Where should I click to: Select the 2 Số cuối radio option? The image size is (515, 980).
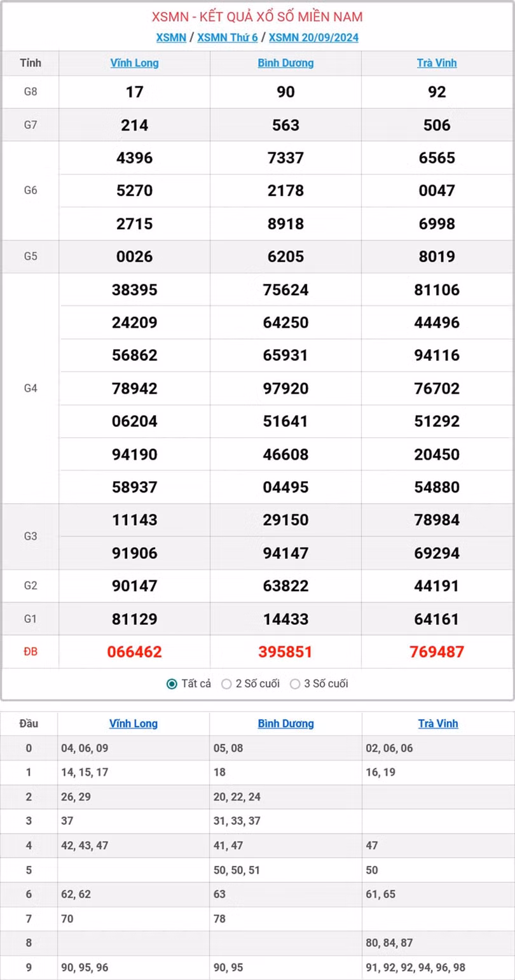point(226,684)
